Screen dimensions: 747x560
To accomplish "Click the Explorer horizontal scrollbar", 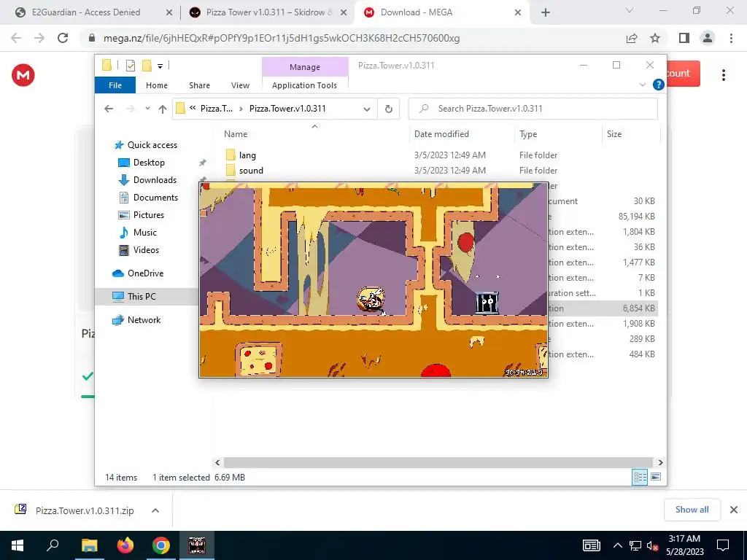I will tap(438, 462).
